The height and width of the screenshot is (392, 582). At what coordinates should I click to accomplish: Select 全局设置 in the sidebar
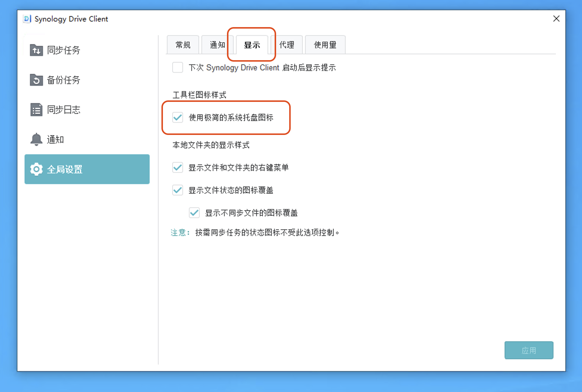click(87, 169)
